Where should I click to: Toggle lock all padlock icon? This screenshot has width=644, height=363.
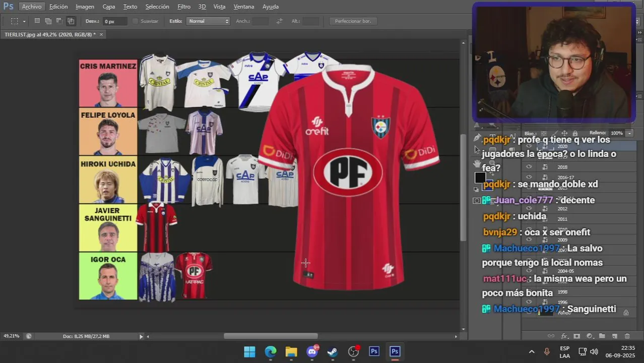(x=575, y=133)
